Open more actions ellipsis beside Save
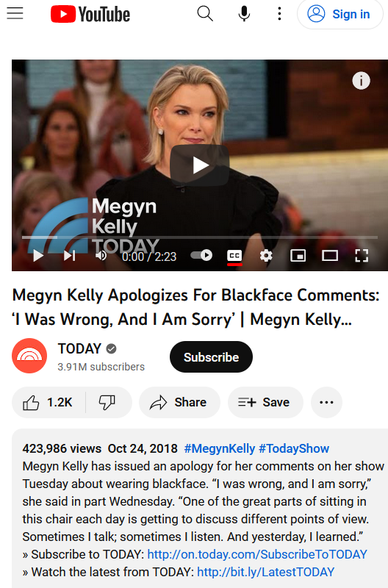The image size is (388, 588). (326, 402)
